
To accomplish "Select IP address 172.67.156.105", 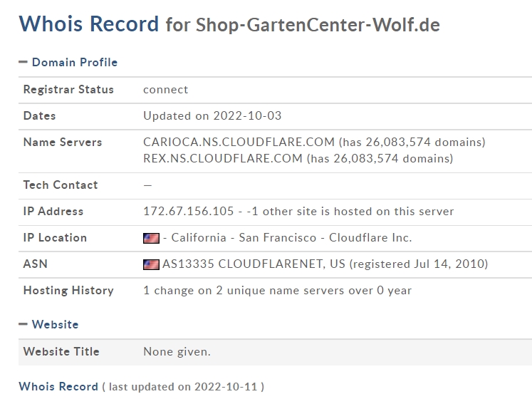I will tap(188, 211).
